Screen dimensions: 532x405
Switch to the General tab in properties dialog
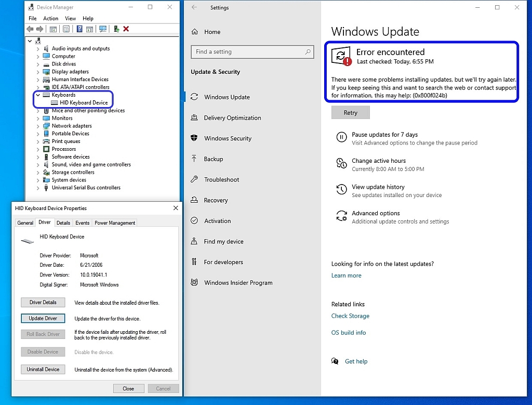[x=25, y=223]
